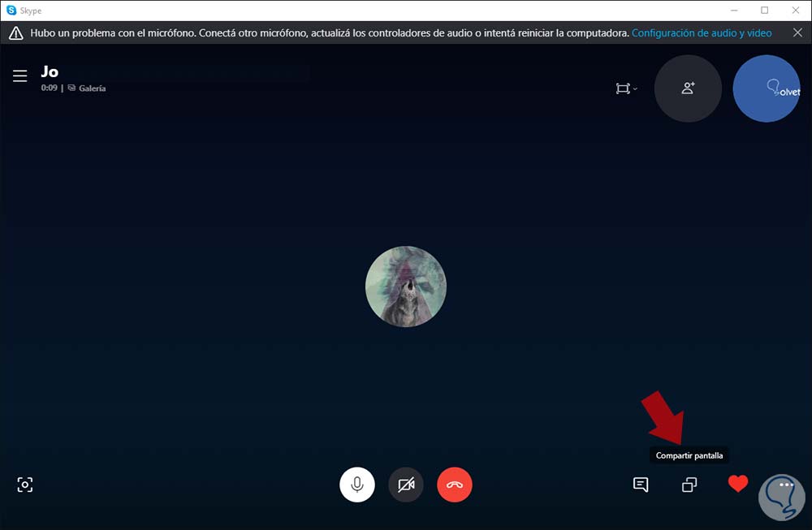Viewport: 812px width, 530px height.
Task: Click the call title Jo
Action: tap(50, 71)
